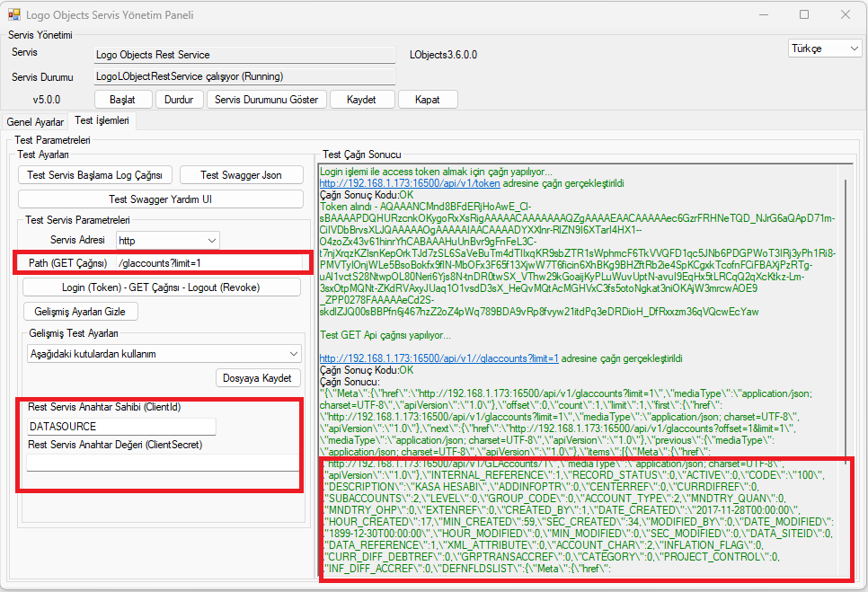
Task: Select the Test İşlemleri tab
Action: (102, 120)
